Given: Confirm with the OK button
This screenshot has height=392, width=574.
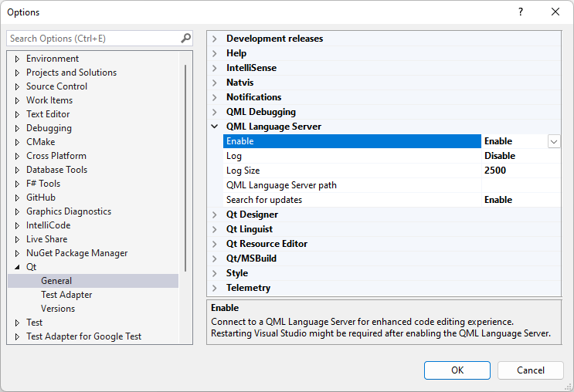Looking at the screenshot, I should (x=457, y=370).
